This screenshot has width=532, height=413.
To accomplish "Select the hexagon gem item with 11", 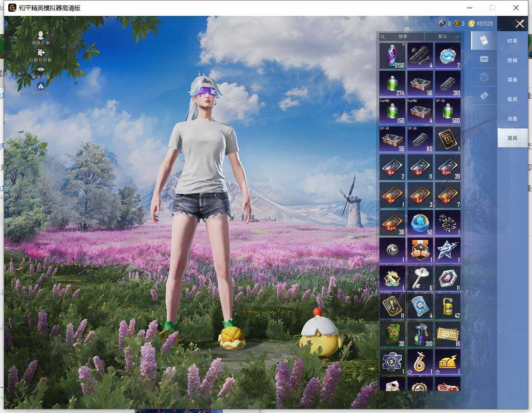I will pos(448,278).
